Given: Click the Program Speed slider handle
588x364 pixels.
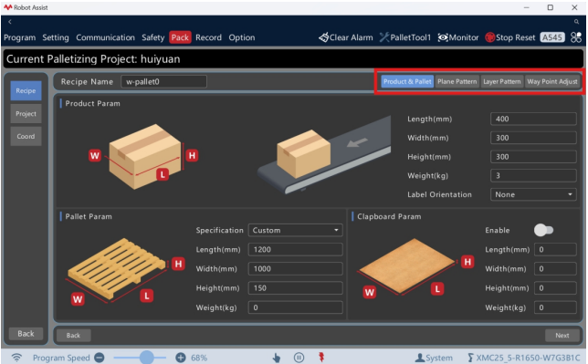Looking at the screenshot, I should (147, 358).
